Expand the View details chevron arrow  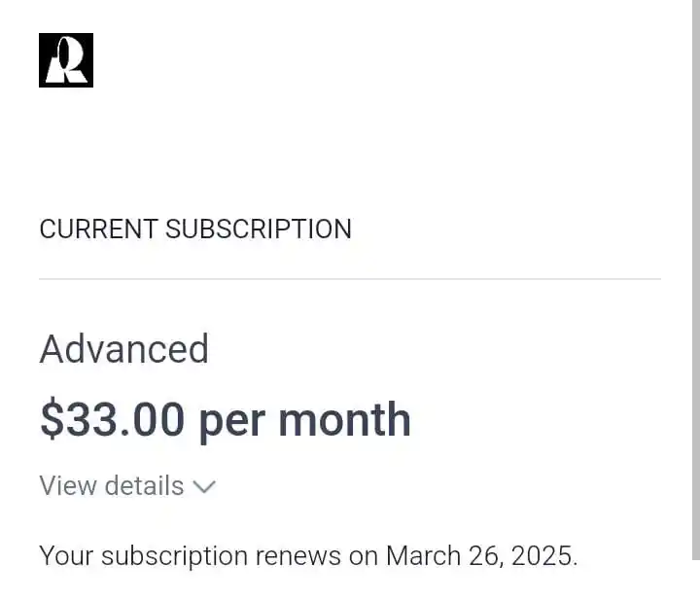pyautogui.click(x=204, y=486)
